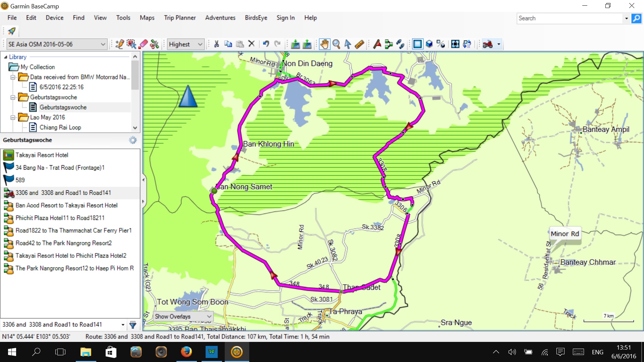Image resolution: width=644 pixels, height=362 pixels.
Task: Collapse the Lao May 2016 folder
Action: tap(13, 117)
